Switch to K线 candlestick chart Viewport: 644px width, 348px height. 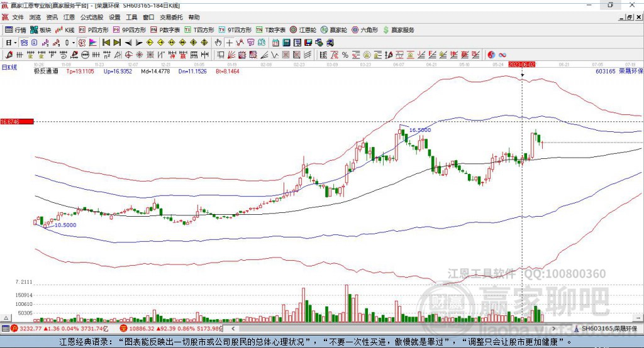[x=65, y=30]
